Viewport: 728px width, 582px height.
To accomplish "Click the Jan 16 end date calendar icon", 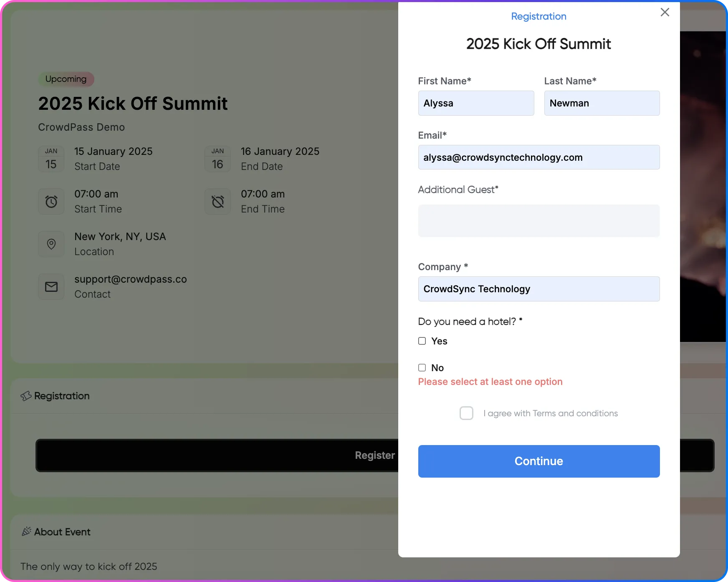I will [217, 159].
